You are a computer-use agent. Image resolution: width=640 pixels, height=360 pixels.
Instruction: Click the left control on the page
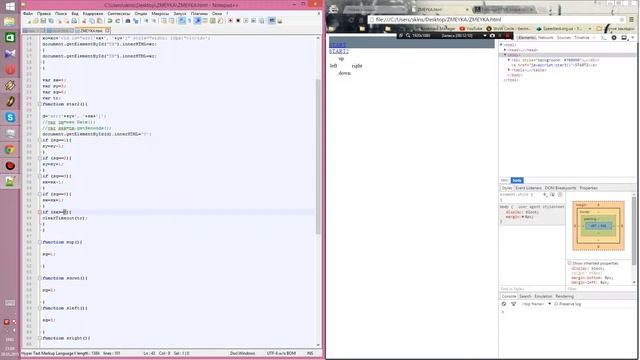pyautogui.click(x=333, y=66)
